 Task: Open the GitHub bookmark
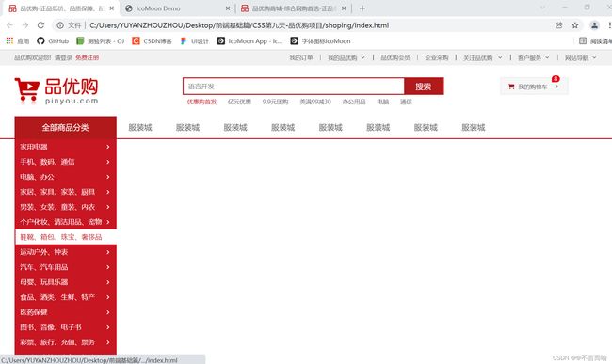point(53,41)
